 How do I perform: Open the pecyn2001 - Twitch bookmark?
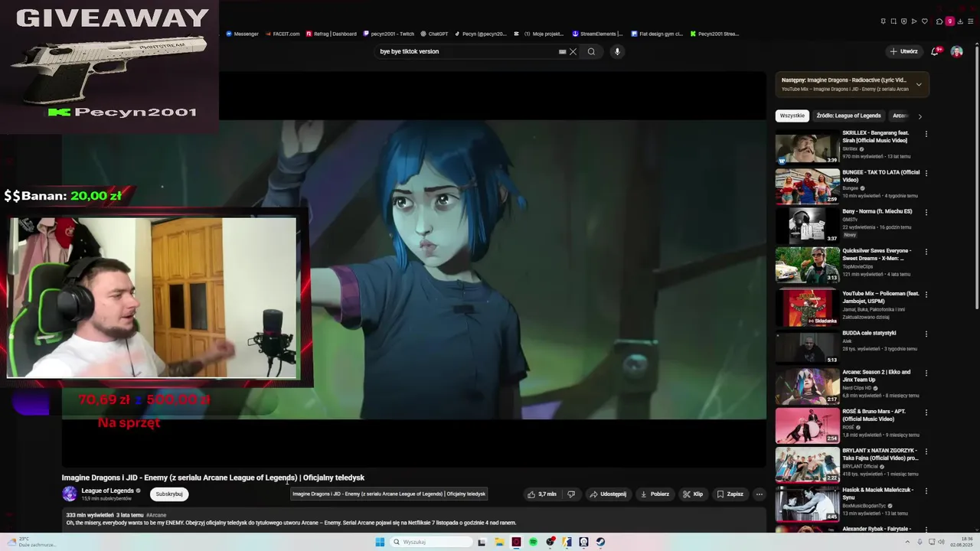[x=389, y=34]
